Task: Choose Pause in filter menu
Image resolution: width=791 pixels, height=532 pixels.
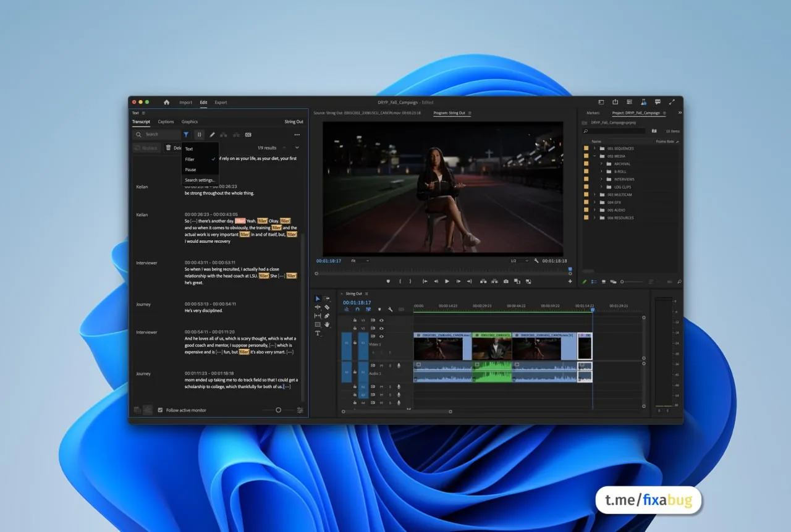Action: (x=200, y=169)
